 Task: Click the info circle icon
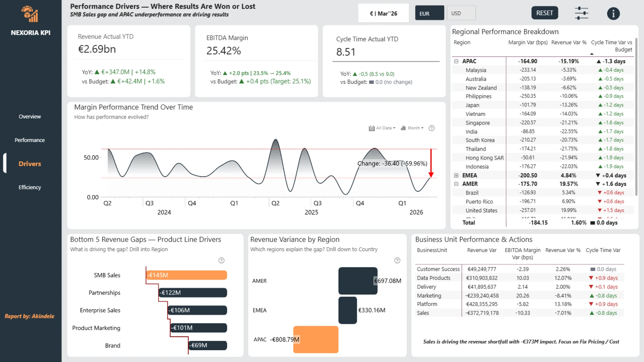click(613, 13)
